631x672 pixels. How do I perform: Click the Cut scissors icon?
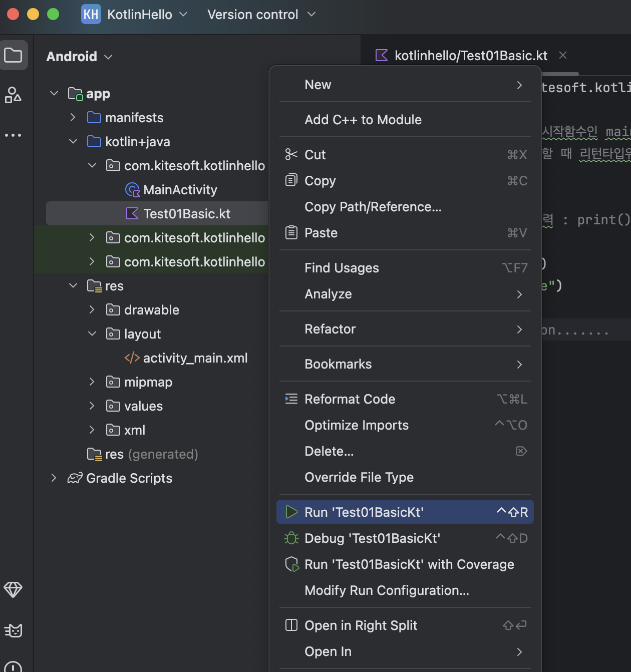291,155
